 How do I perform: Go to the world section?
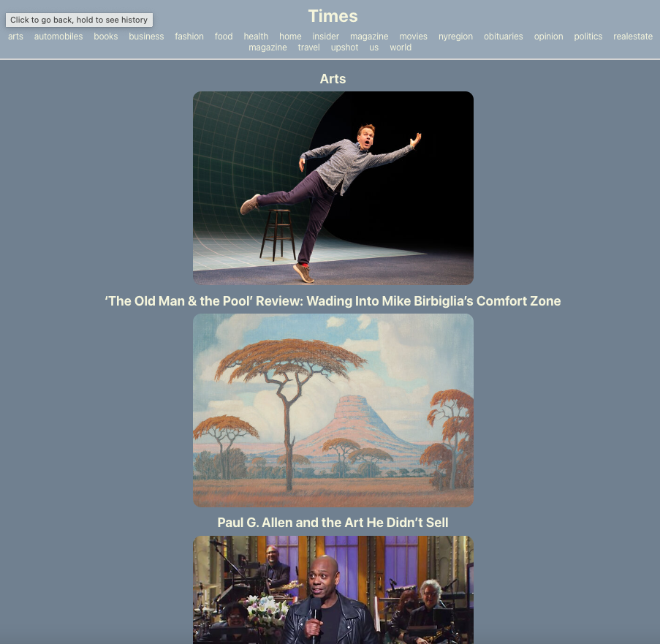click(401, 48)
